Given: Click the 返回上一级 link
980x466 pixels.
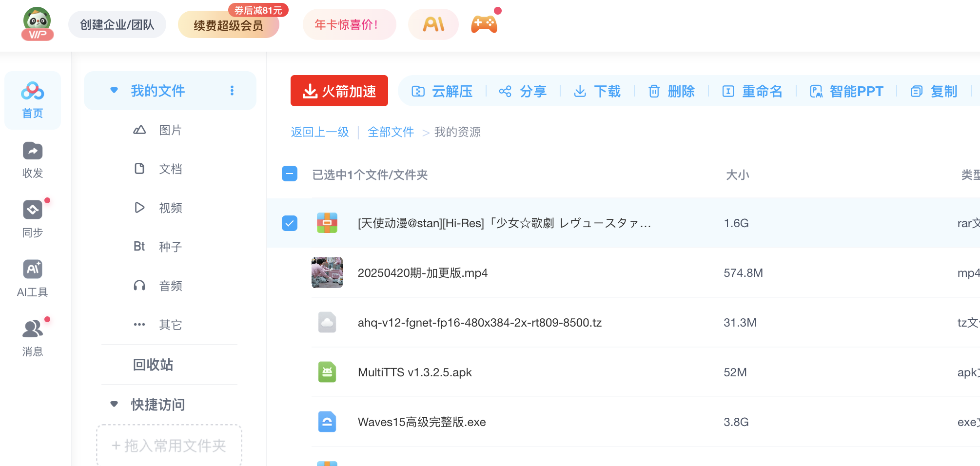Looking at the screenshot, I should tap(320, 132).
